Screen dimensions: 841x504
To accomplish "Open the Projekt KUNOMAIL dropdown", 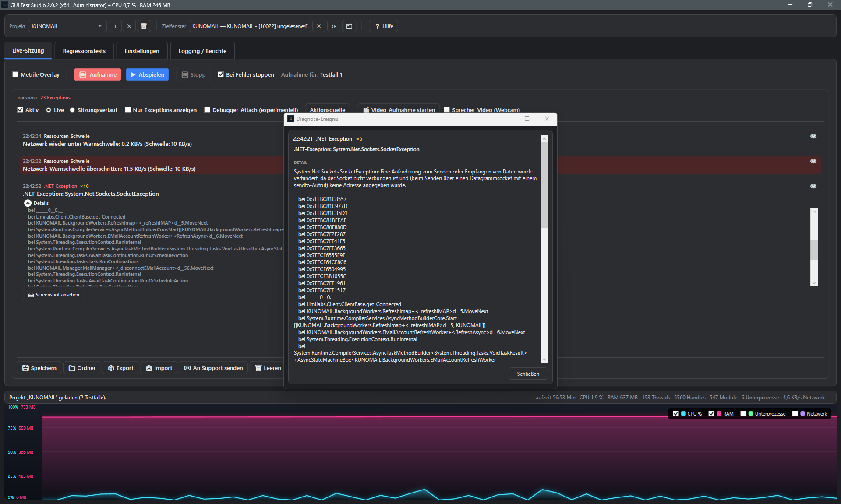I will click(x=67, y=26).
